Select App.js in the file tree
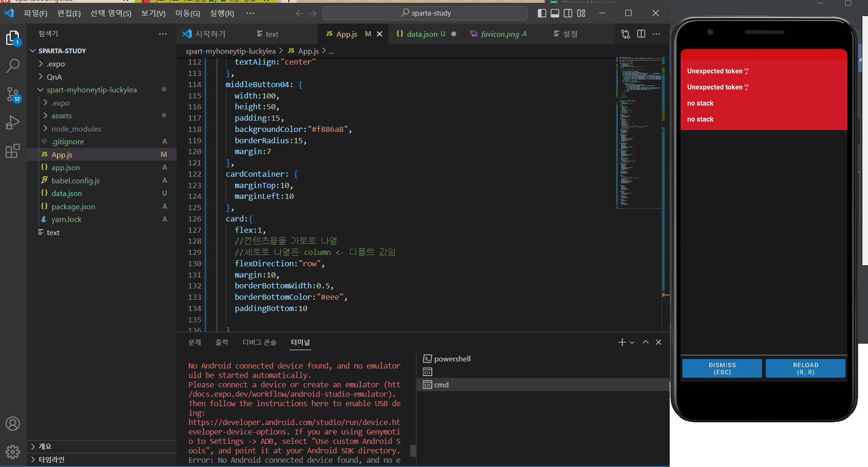 pyautogui.click(x=102, y=155)
